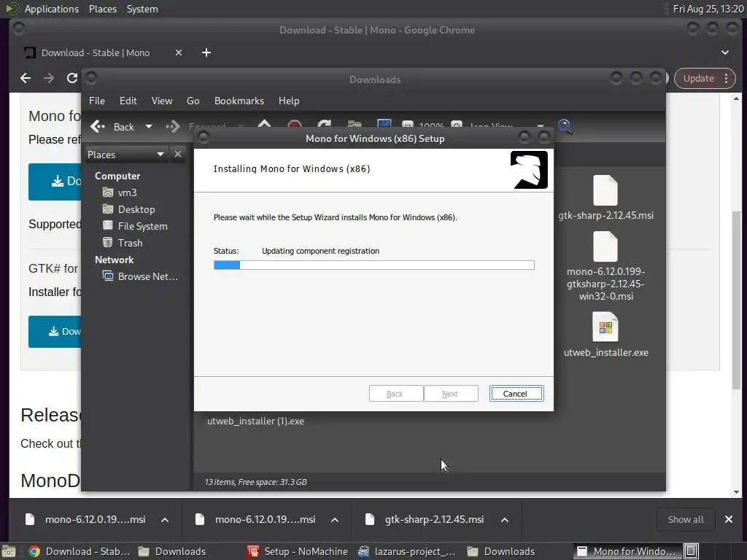Image resolution: width=747 pixels, height=560 pixels.
Task: Click the Mono logo in installer header
Action: click(x=529, y=170)
